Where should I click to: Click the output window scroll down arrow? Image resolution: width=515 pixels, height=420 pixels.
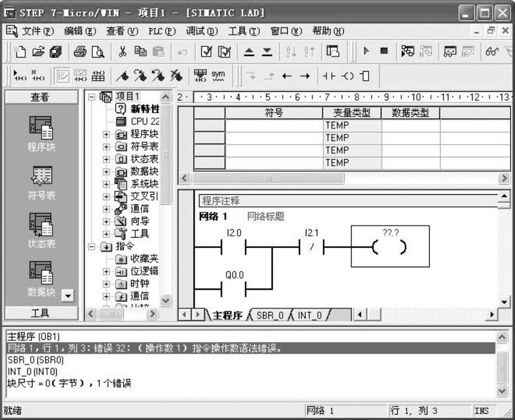[x=502, y=391]
